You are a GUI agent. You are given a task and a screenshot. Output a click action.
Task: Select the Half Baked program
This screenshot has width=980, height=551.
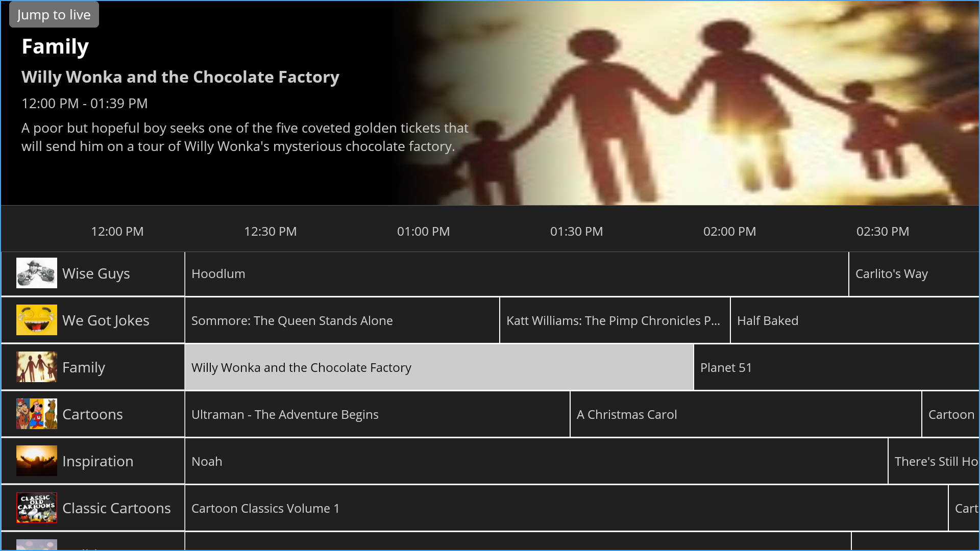854,321
